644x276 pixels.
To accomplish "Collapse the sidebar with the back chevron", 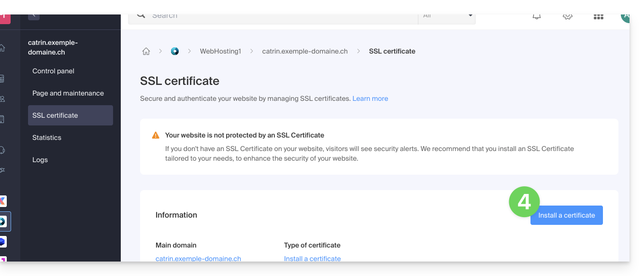I will (34, 16).
